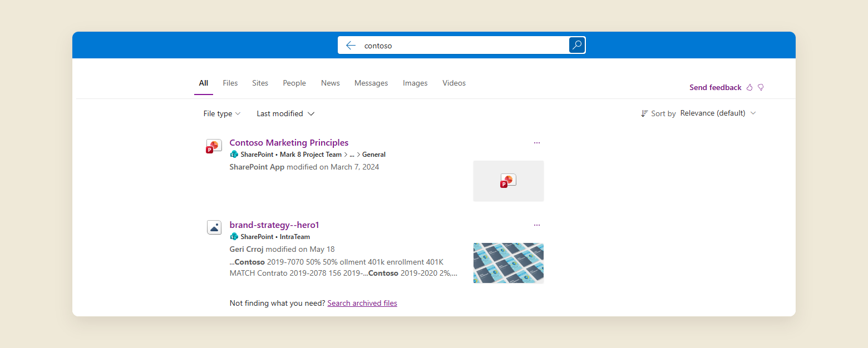Screen dimensions: 868x348
Task: Expand the File type filter
Action: click(222, 113)
